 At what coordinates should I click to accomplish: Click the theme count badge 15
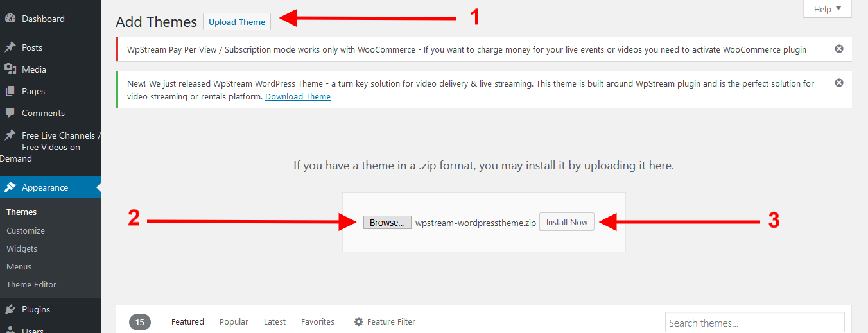[x=140, y=322]
